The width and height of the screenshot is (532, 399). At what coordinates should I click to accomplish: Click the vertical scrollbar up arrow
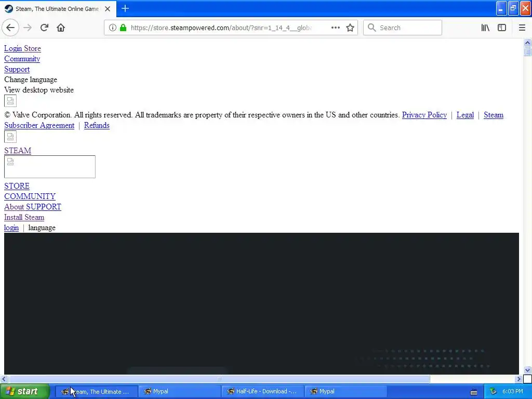tap(527, 43)
